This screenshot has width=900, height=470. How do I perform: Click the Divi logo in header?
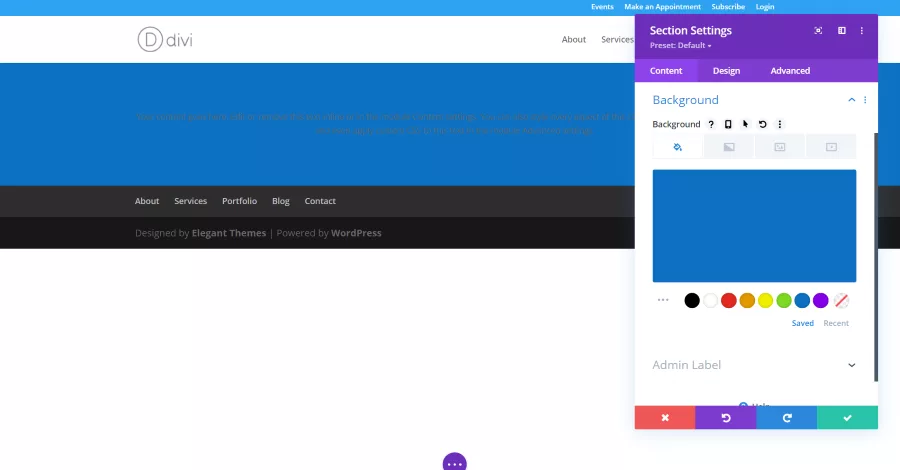tap(165, 40)
